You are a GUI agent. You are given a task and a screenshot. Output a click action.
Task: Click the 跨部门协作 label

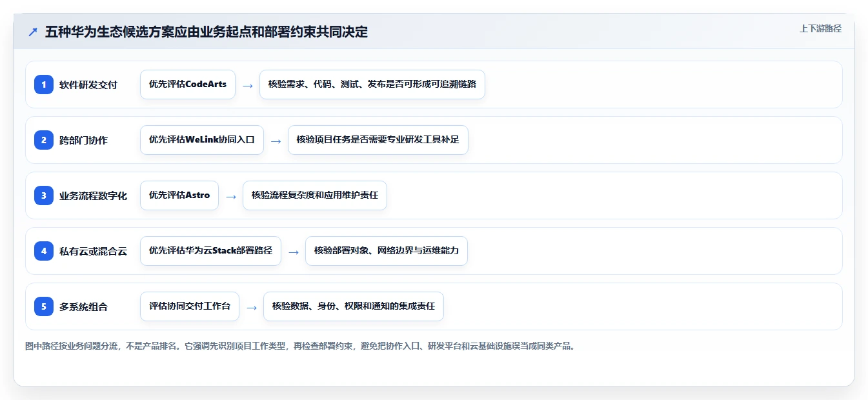point(83,140)
